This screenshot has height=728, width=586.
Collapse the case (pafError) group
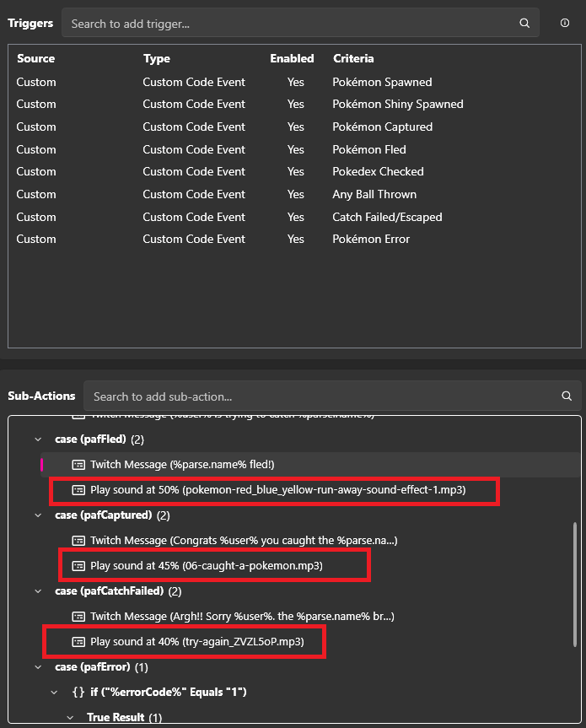click(38, 667)
